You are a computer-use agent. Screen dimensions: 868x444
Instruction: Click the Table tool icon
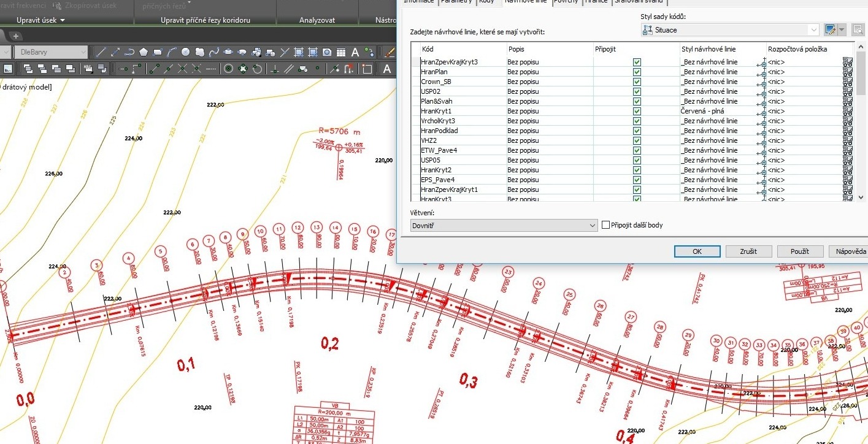(x=341, y=52)
